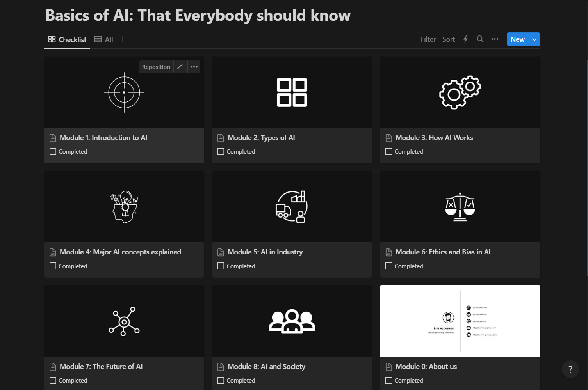Click page icon beside Module 8 title
The height and width of the screenshot is (390, 588).
point(221,367)
